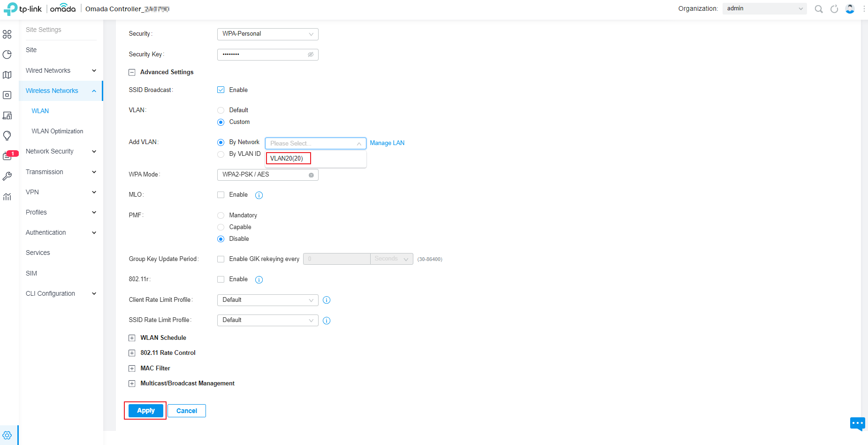Click the Security Key input field

click(x=268, y=54)
